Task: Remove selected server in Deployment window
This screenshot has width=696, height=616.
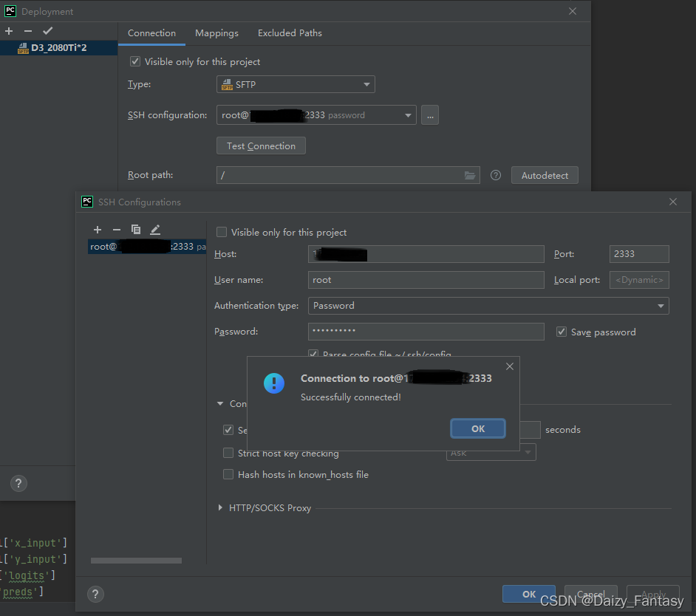Action: (28, 31)
